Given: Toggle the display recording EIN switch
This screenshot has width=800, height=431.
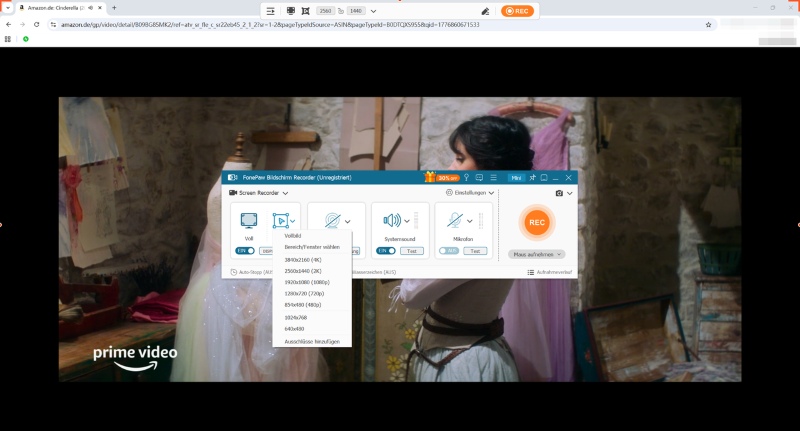Looking at the screenshot, I should [245, 250].
